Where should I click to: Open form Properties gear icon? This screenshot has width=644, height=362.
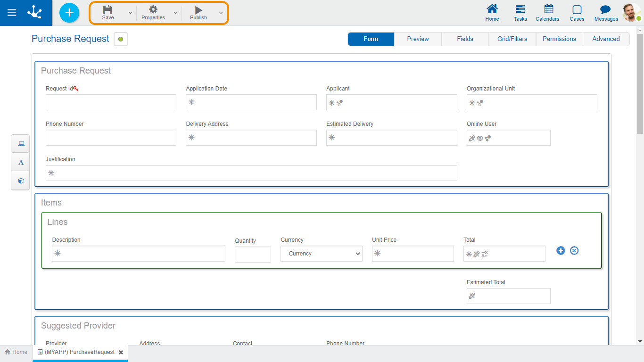(153, 13)
